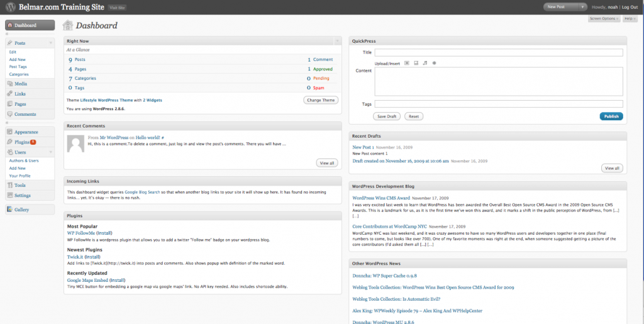
Task: Click the Add Audio music note icon
Action: [x=425, y=63]
